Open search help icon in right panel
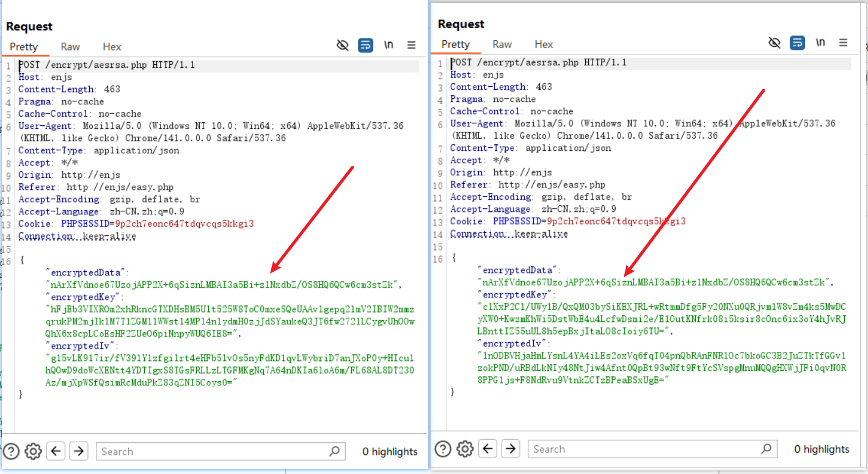868x474 pixels. click(x=443, y=449)
